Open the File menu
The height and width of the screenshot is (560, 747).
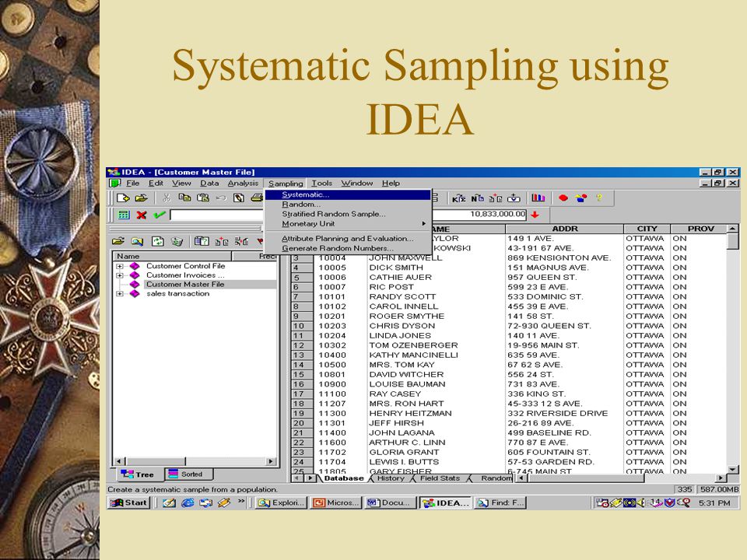[x=133, y=184]
